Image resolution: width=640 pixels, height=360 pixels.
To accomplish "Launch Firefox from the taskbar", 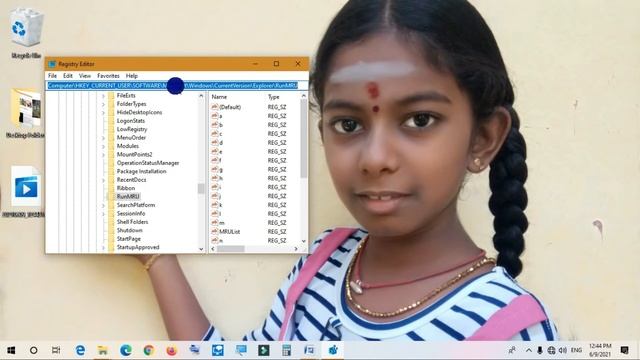I will [x=172, y=350].
